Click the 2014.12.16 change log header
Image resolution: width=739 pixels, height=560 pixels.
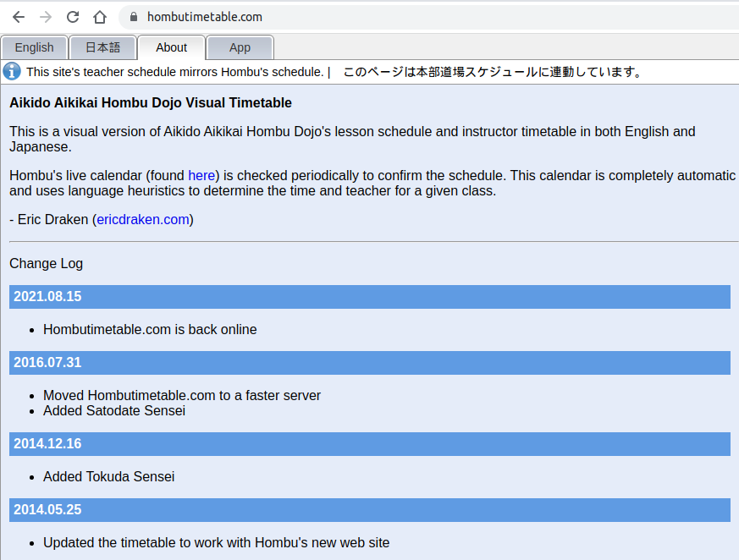point(369,443)
